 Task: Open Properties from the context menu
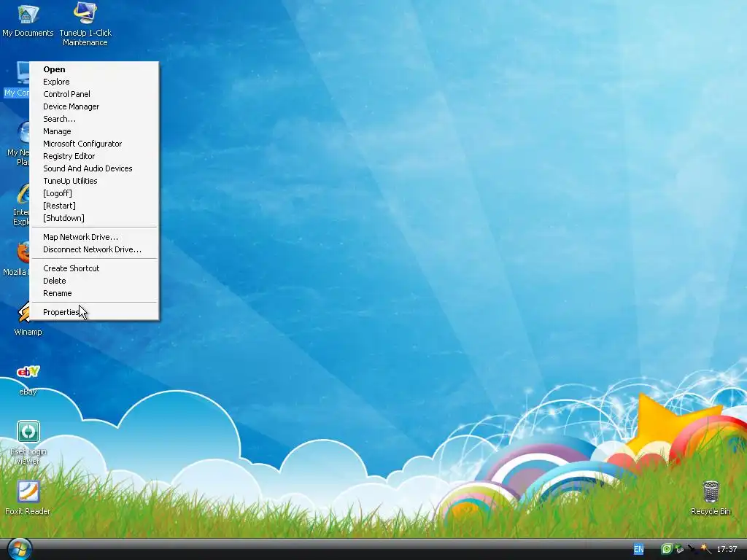pos(94,312)
